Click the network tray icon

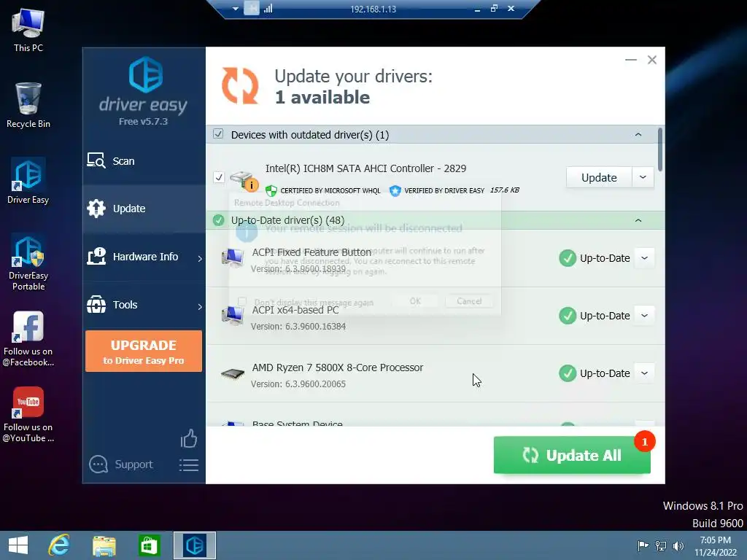tap(661, 545)
